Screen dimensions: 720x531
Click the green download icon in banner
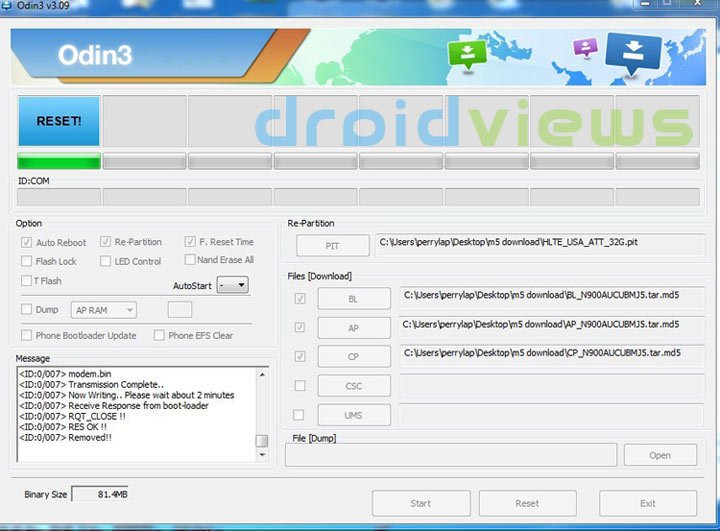point(467,55)
